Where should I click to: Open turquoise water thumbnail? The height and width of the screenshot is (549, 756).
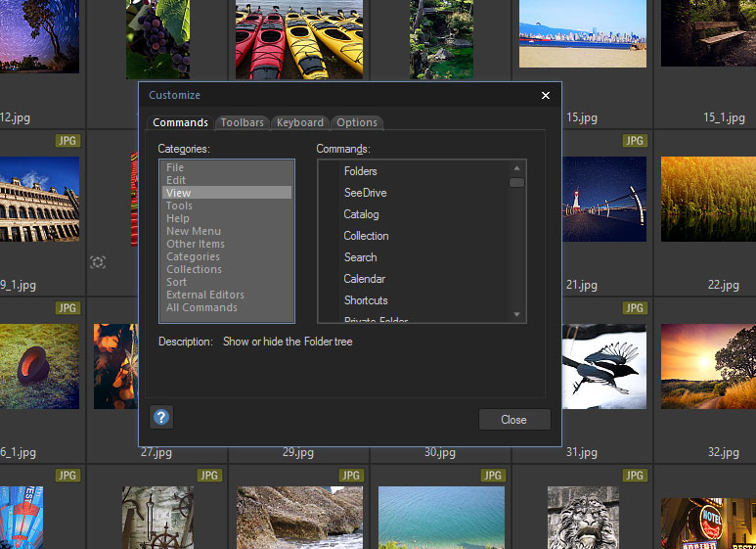click(x=441, y=518)
